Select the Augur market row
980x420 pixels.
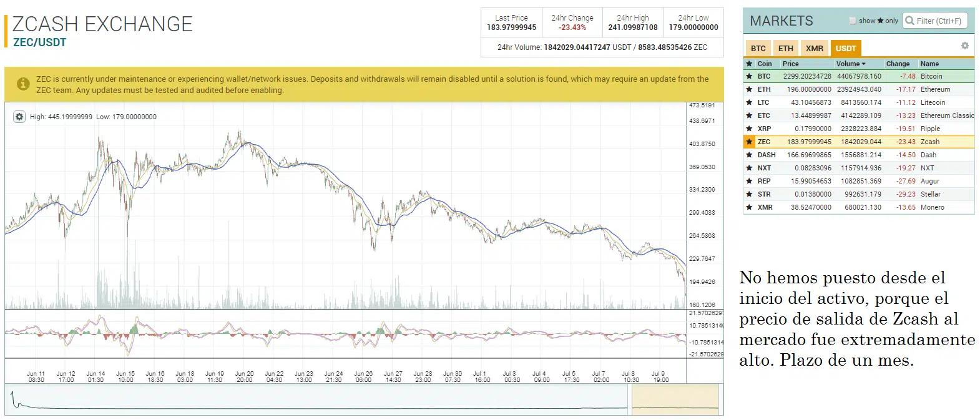(x=859, y=181)
